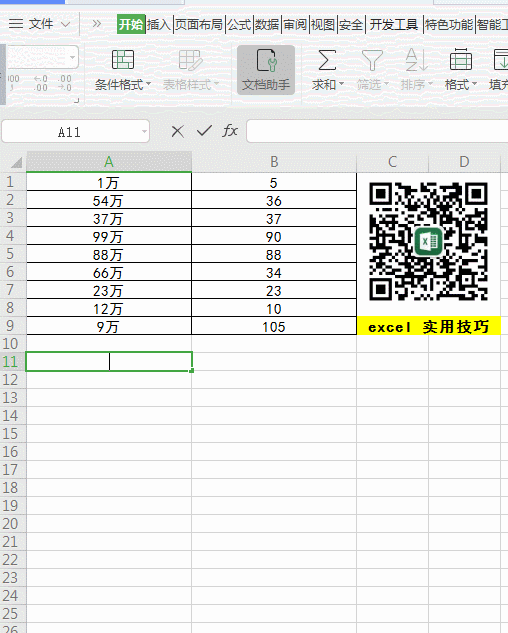Open the 特色功能 tab

tap(449, 25)
